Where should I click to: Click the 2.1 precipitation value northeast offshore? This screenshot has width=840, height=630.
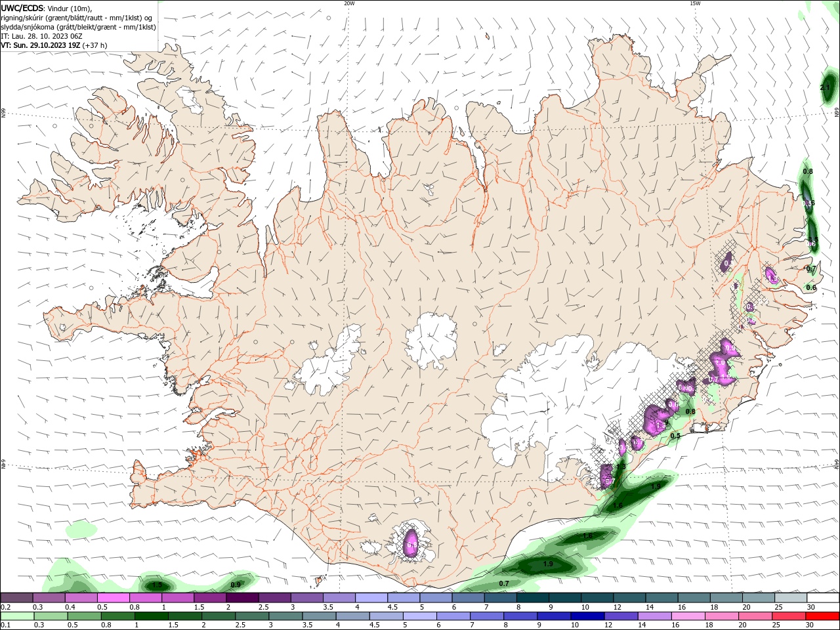826,87
